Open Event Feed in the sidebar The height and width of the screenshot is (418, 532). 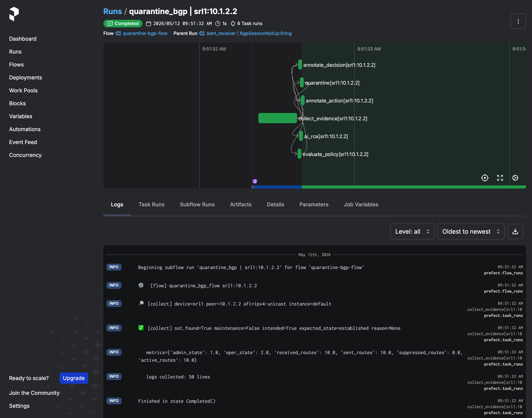[23, 142]
